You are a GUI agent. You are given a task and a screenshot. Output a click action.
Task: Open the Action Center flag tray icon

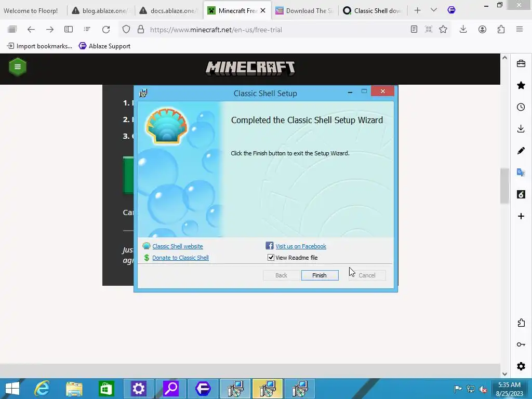click(x=458, y=389)
